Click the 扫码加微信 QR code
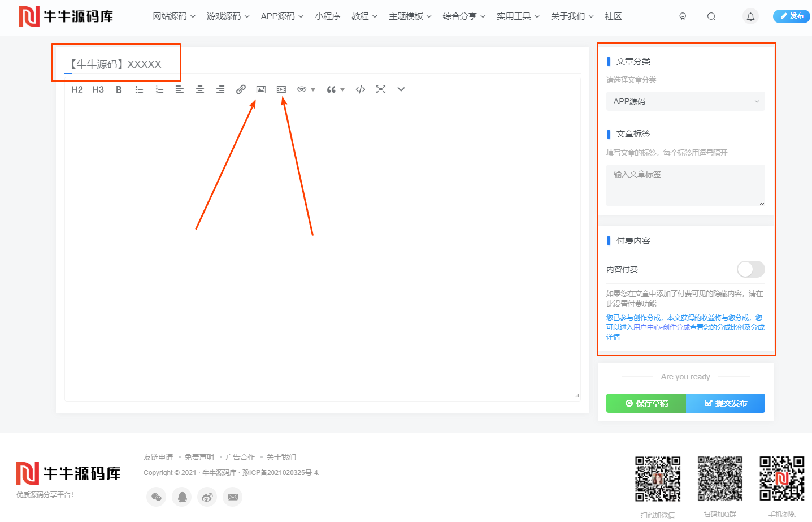This screenshot has width=812, height=522. pyautogui.click(x=658, y=479)
